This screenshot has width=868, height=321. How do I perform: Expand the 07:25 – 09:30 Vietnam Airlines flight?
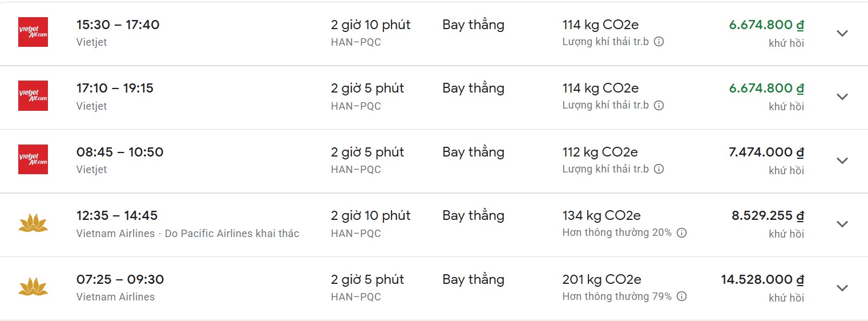[842, 288]
